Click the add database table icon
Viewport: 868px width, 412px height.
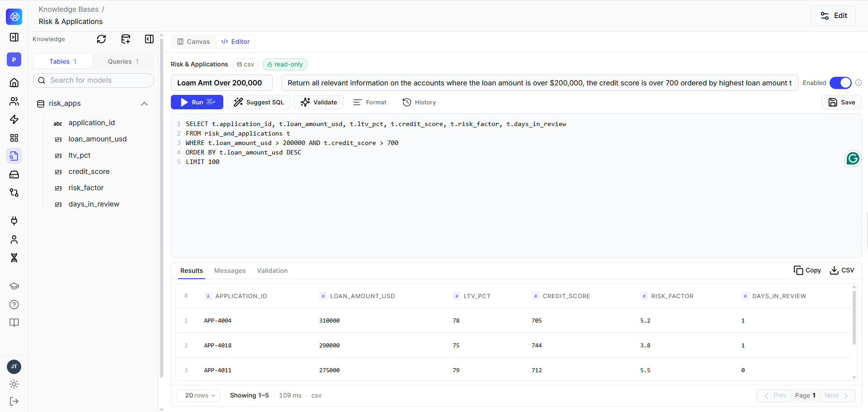pos(126,39)
